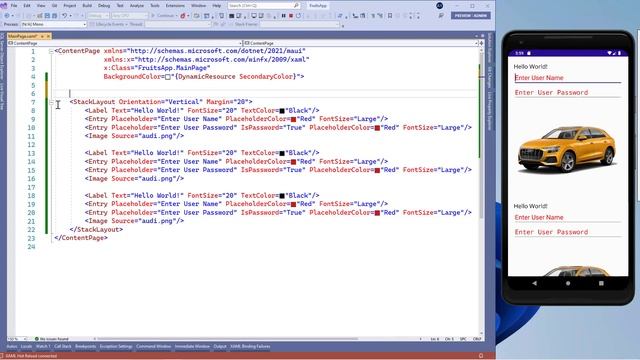Open the Analyze menu
This screenshot has width=640, height=360.
pos(137,6)
